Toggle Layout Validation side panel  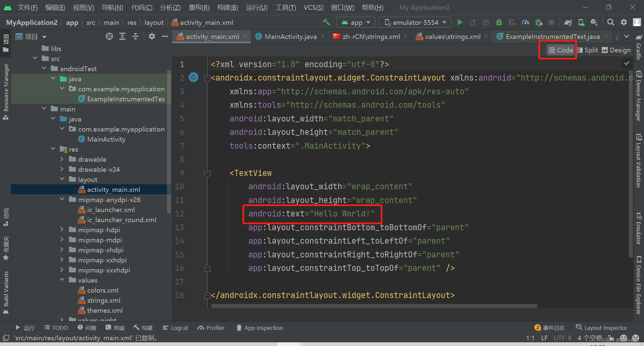tap(639, 161)
